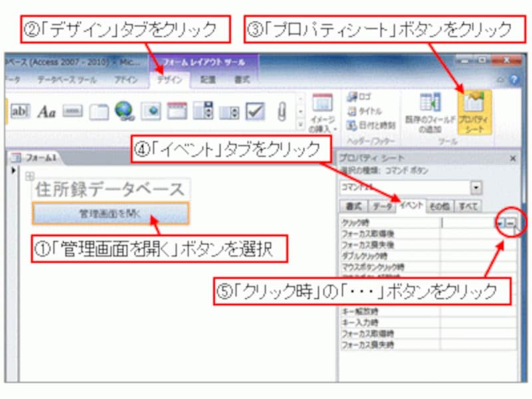Click the ロゴ (Logo) button

(x=360, y=97)
